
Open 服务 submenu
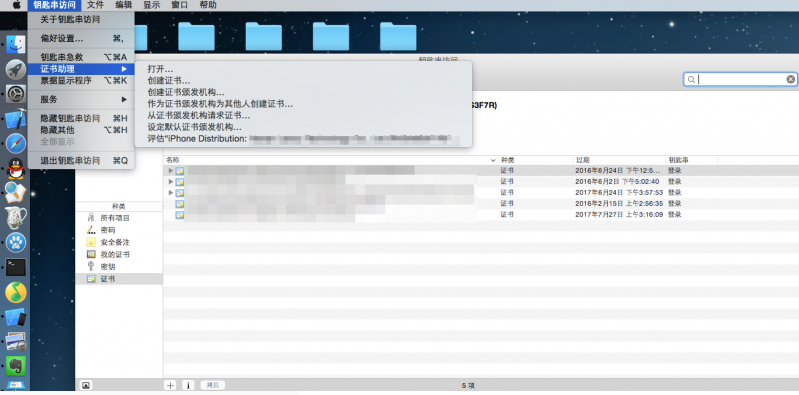81,99
